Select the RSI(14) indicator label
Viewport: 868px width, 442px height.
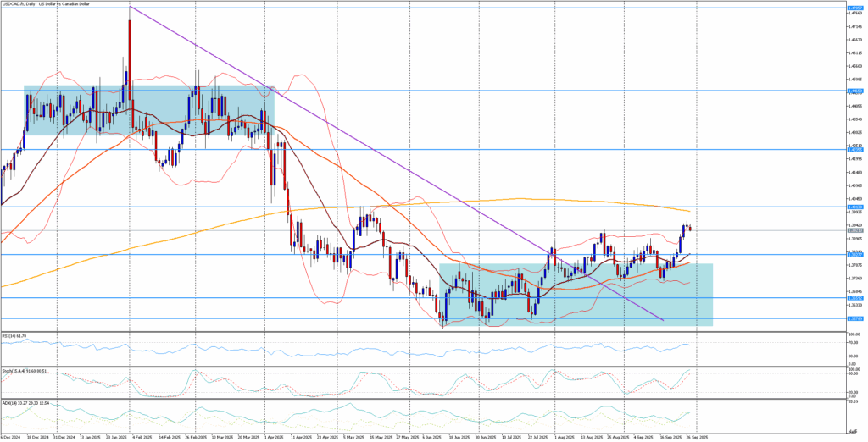14,335
